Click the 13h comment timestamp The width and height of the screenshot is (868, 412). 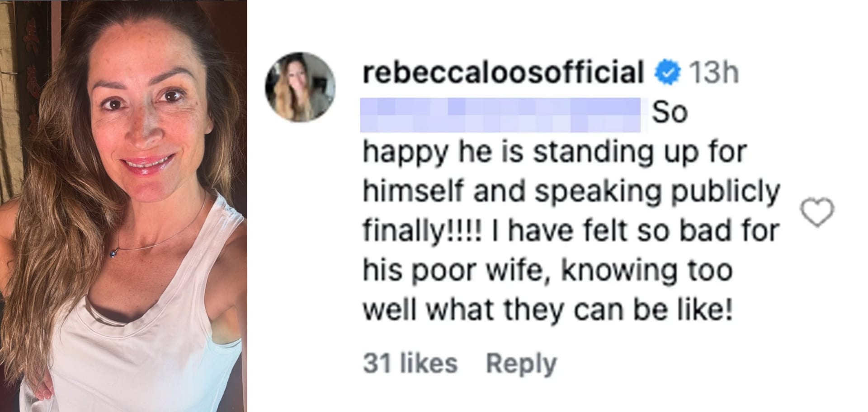[713, 73]
